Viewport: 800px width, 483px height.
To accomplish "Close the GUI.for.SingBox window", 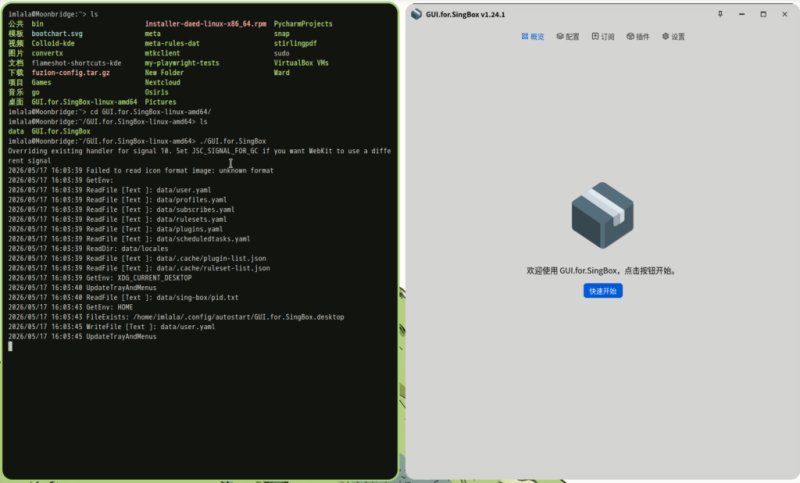I will (x=784, y=14).
